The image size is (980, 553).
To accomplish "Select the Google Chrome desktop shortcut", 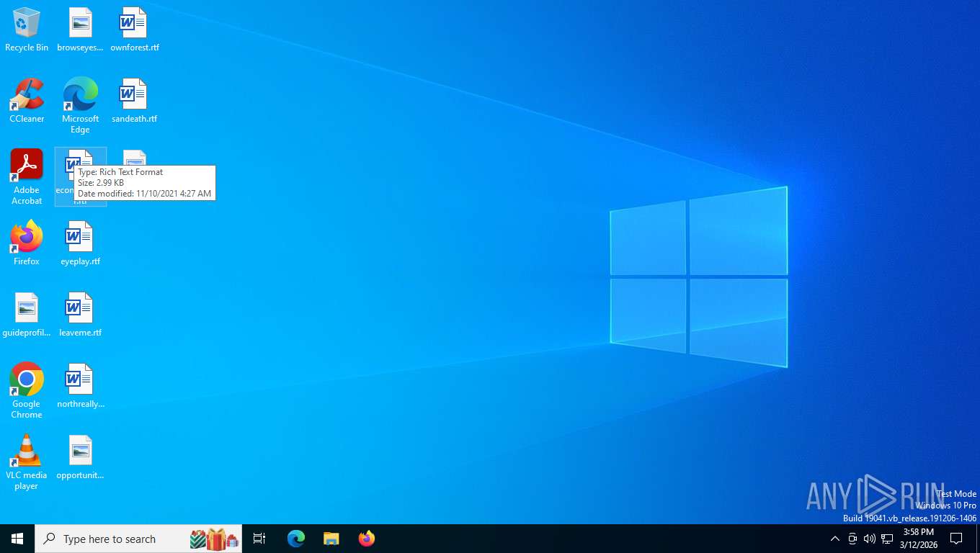I will coord(27,391).
